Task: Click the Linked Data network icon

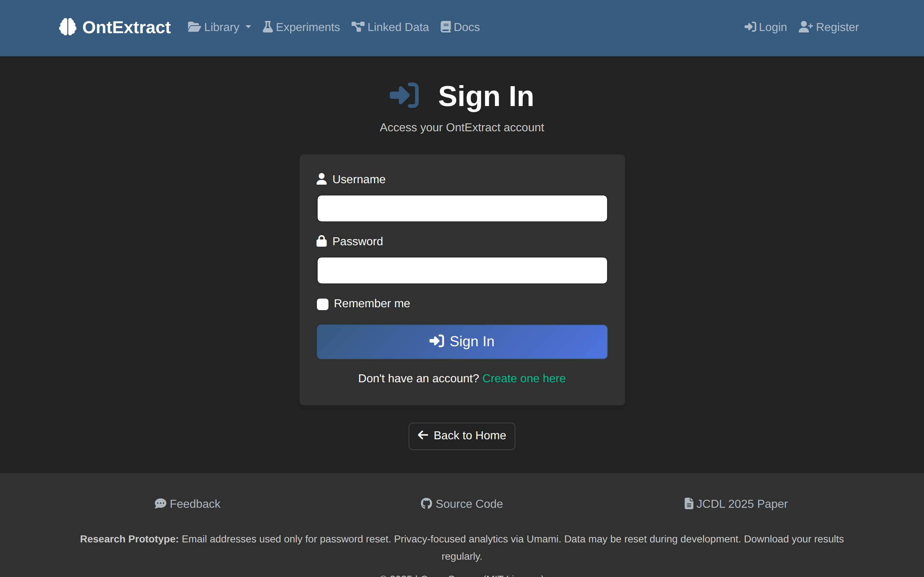Action: pos(357,26)
